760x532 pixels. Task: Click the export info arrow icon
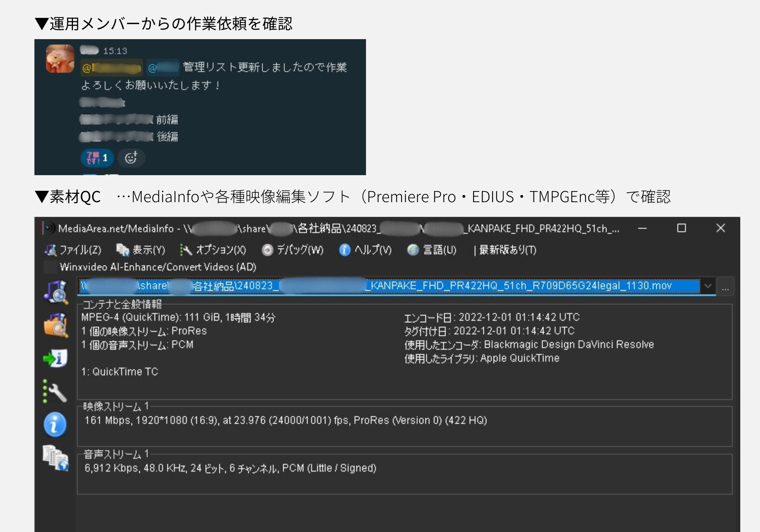point(55,358)
